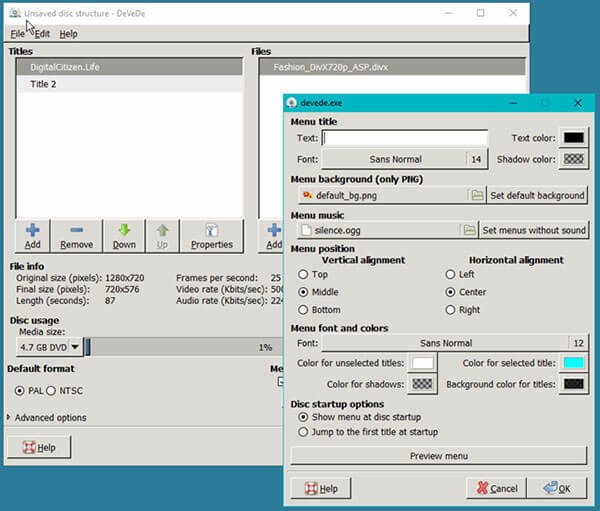Click Set menus without sound

pos(534,230)
